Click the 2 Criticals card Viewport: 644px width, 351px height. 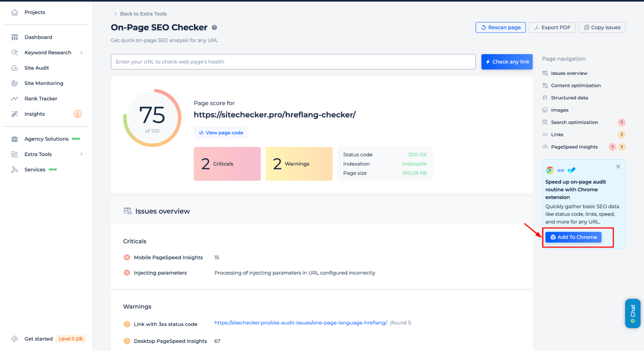(x=227, y=164)
